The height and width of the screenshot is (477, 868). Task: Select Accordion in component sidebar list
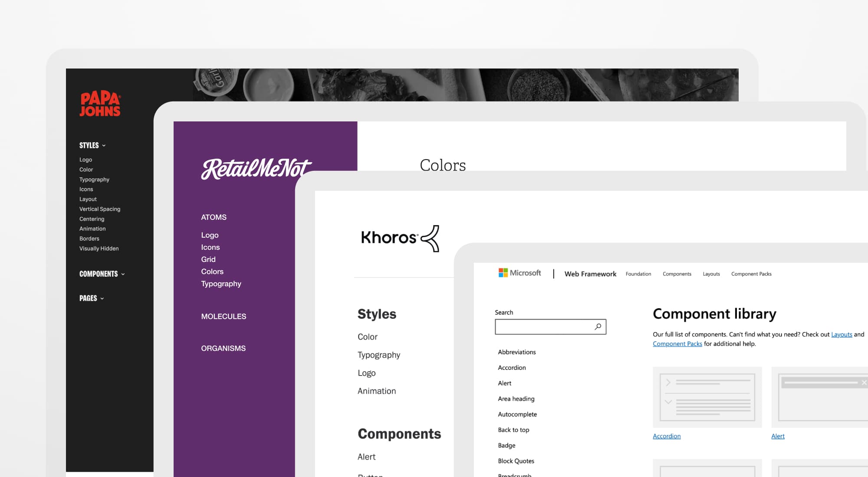(512, 368)
